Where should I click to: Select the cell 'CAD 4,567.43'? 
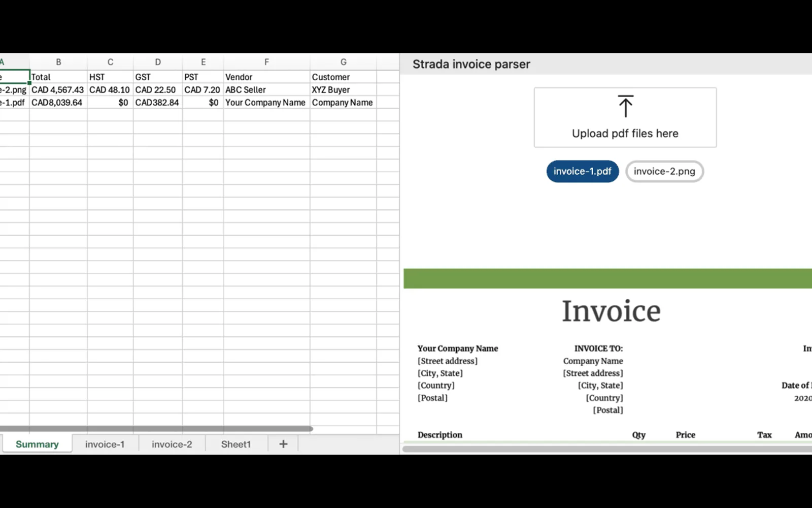tap(58, 90)
